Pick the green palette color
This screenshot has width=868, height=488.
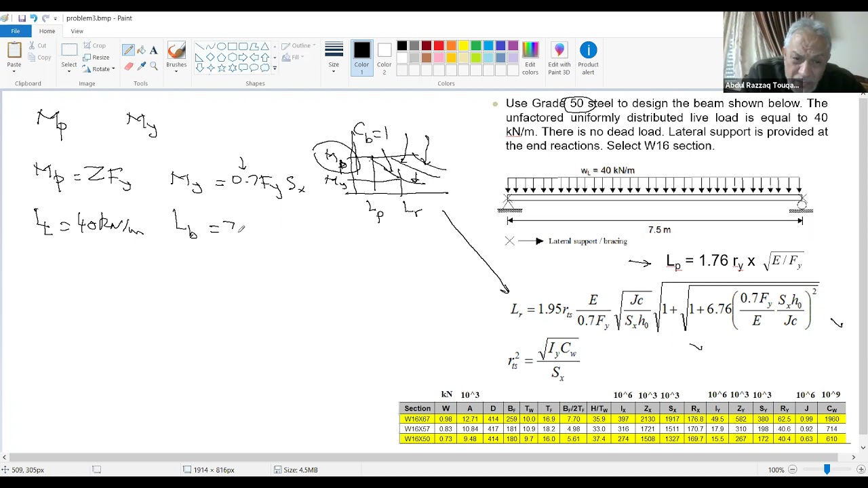point(475,46)
